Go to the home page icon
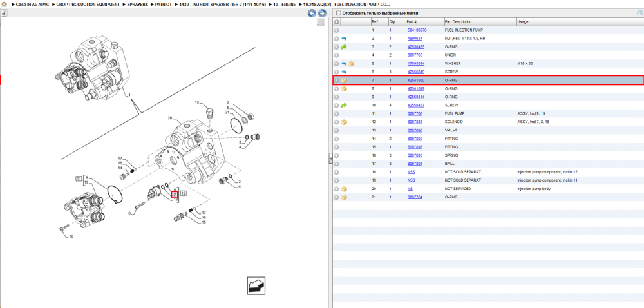Viewport: 644px width, 308px height. pyautogui.click(x=5, y=4)
